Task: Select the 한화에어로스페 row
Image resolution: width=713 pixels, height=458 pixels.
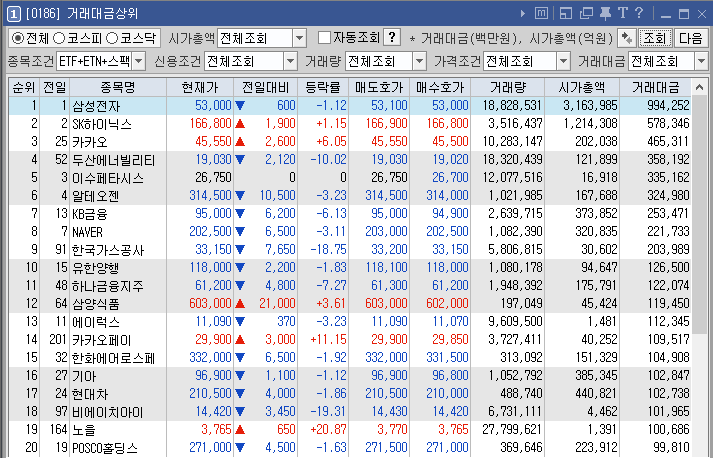Action: point(350,357)
